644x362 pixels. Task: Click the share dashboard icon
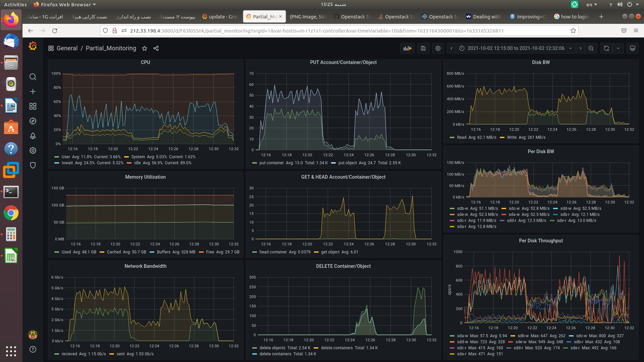(156, 48)
